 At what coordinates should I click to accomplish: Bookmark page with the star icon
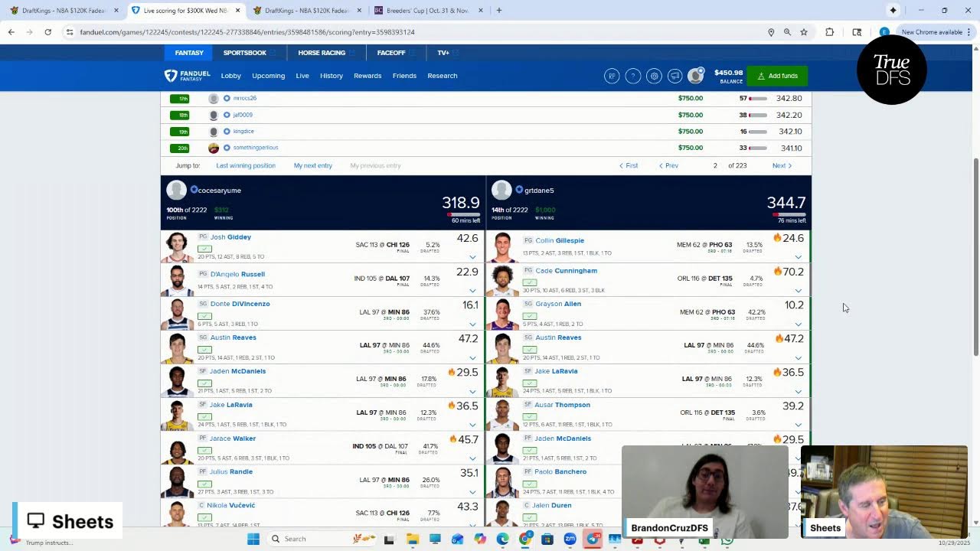[x=804, y=32]
